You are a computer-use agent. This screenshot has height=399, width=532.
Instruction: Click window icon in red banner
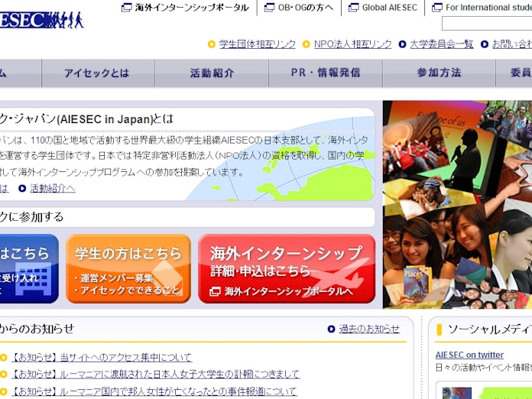click(215, 291)
